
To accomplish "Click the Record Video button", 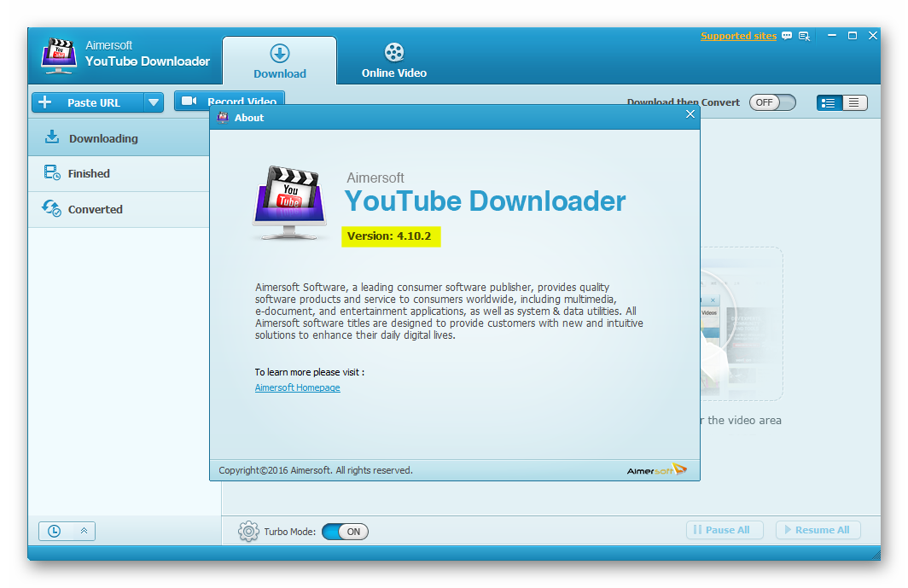I will pyautogui.click(x=230, y=101).
